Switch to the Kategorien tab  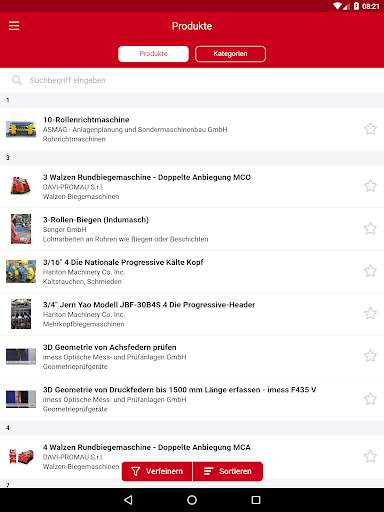click(230, 54)
